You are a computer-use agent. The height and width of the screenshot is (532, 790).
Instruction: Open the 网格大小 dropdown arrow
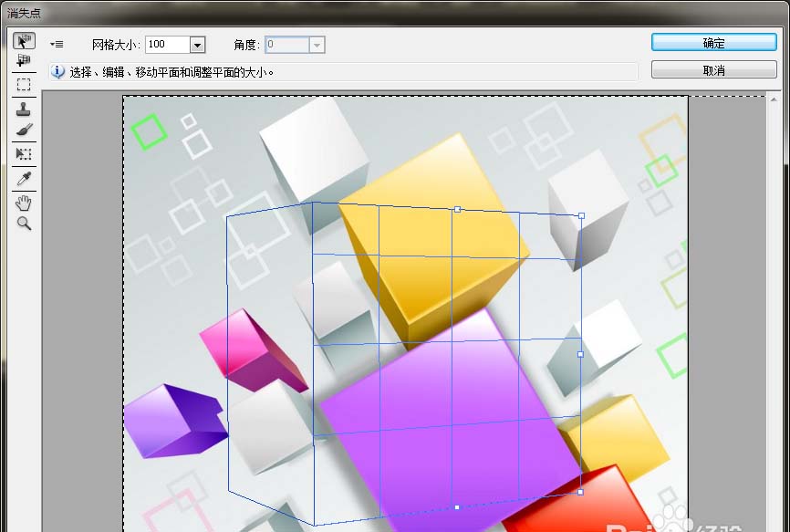[x=197, y=45]
